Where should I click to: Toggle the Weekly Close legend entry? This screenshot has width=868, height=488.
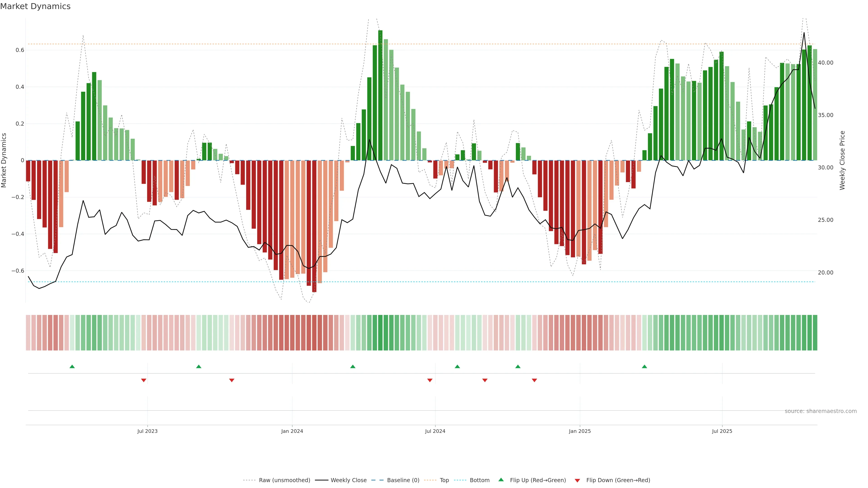348,480
